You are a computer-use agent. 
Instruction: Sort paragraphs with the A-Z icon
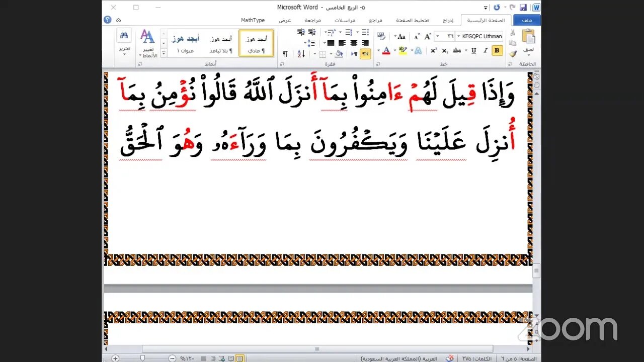(301, 54)
